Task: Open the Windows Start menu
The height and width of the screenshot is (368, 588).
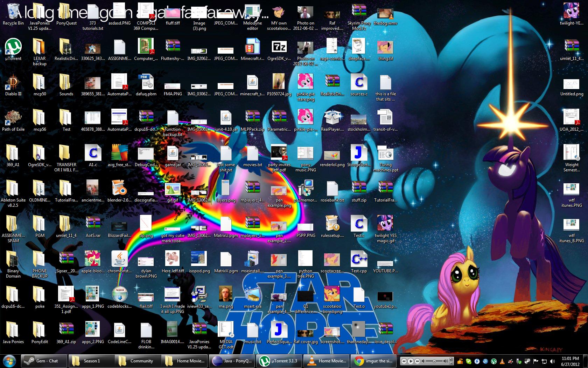Action: 9,361
